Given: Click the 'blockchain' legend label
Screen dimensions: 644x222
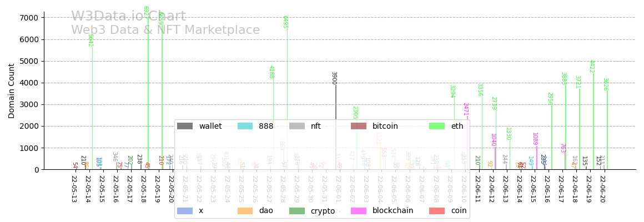Looking at the screenshot, I should tap(393, 211).
